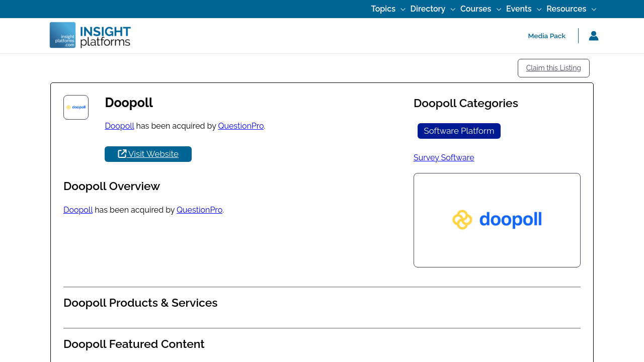Expand the Topics chevron
The height and width of the screenshot is (362, 644).
403,10
